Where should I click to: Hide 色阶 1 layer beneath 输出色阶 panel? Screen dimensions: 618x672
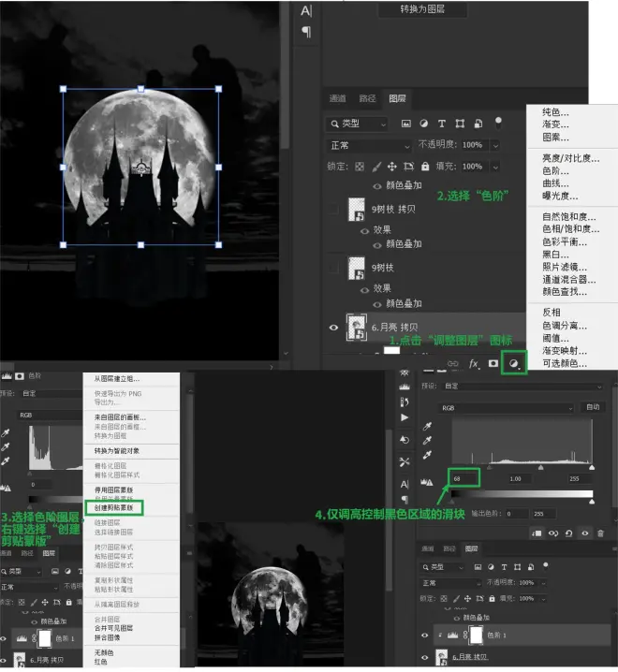pos(424,635)
